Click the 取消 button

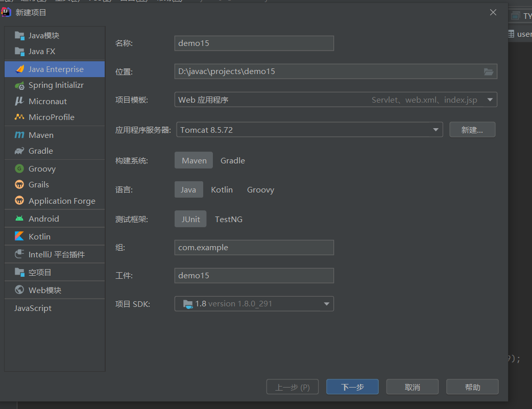pos(412,387)
